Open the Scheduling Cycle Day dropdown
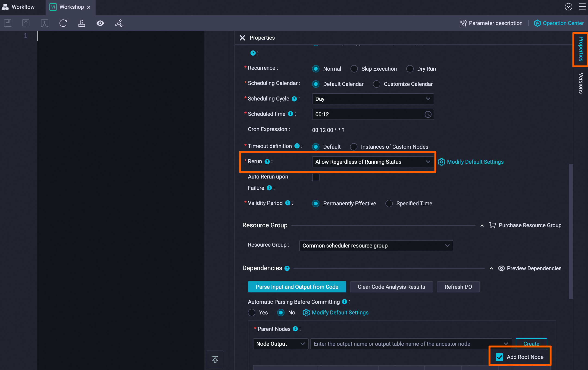588x370 pixels. point(373,99)
